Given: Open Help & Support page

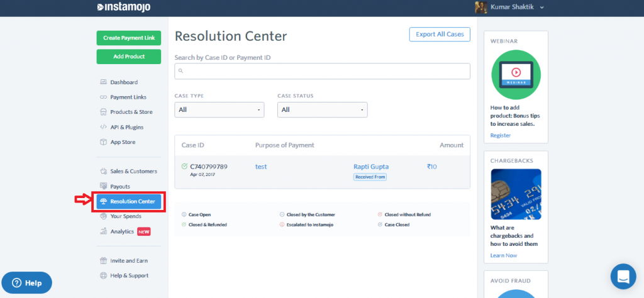Looking at the screenshot, I should [x=130, y=275].
